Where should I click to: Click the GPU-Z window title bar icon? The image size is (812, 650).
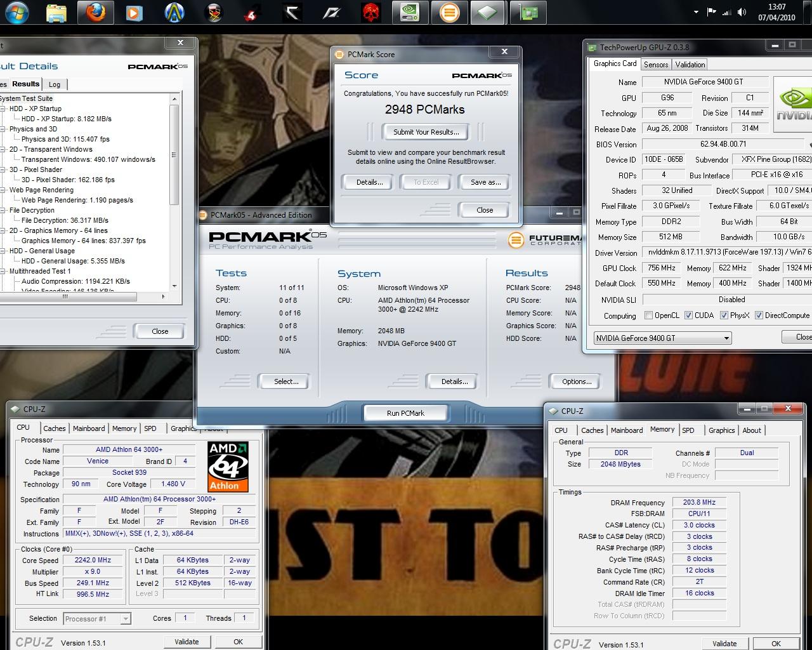pyautogui.click(x=592, y=47)
